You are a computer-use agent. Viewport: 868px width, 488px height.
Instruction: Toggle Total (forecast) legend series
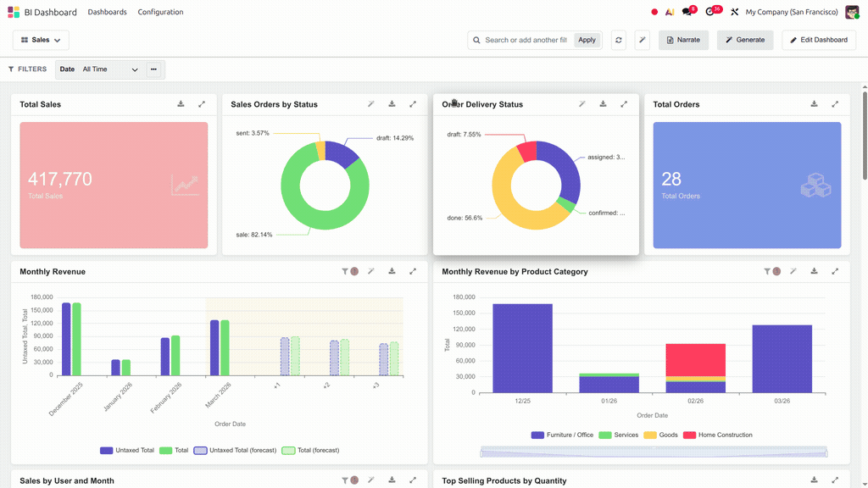310,451
